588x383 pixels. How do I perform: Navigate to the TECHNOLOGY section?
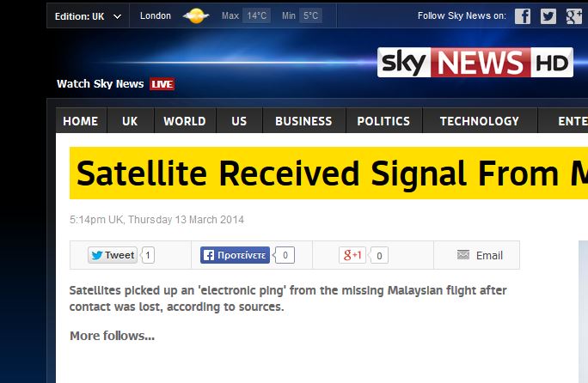click(x=480, y=121)
